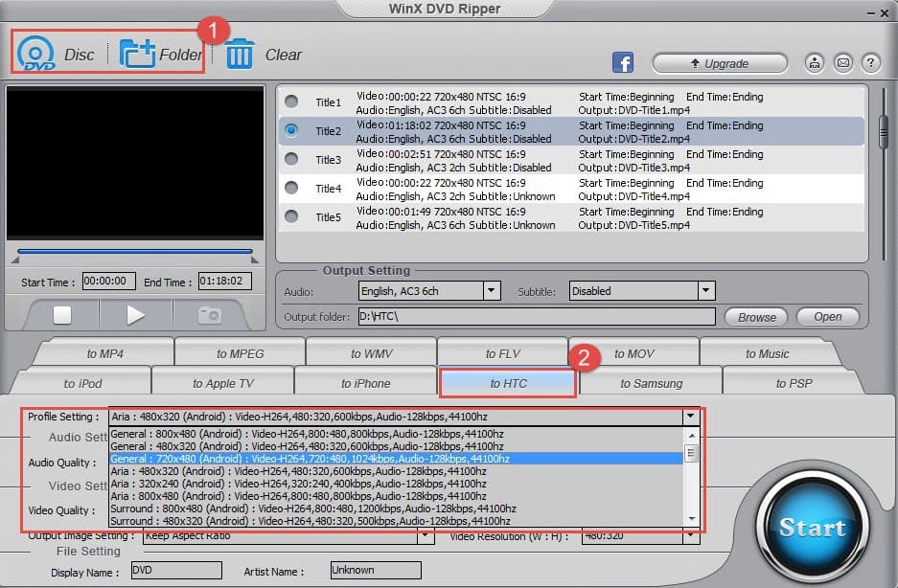Screen dimensions: 898x588
Task: Play the preview video
Action: point(135,315)
